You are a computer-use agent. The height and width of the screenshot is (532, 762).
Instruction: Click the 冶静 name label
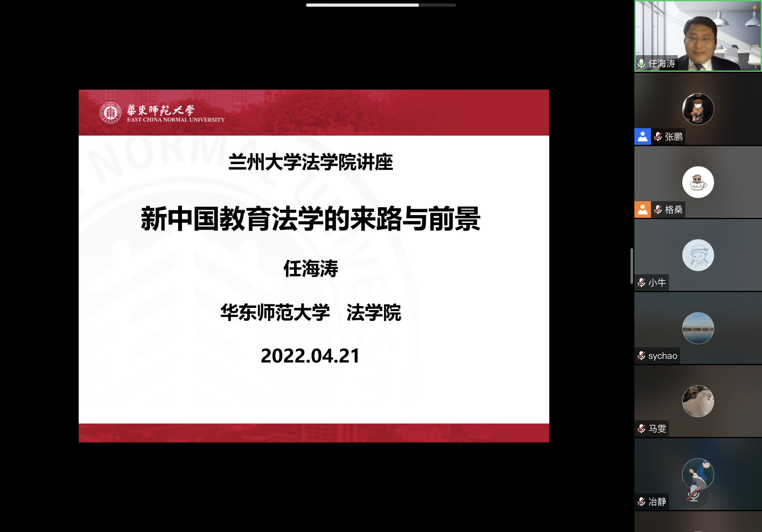(x=657, y=501)
